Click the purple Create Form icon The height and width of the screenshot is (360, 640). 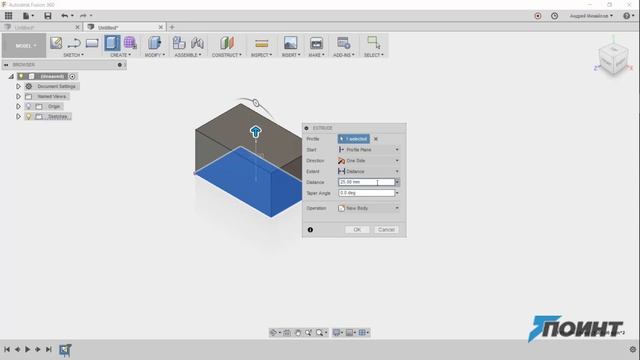(x=130, y=43)
